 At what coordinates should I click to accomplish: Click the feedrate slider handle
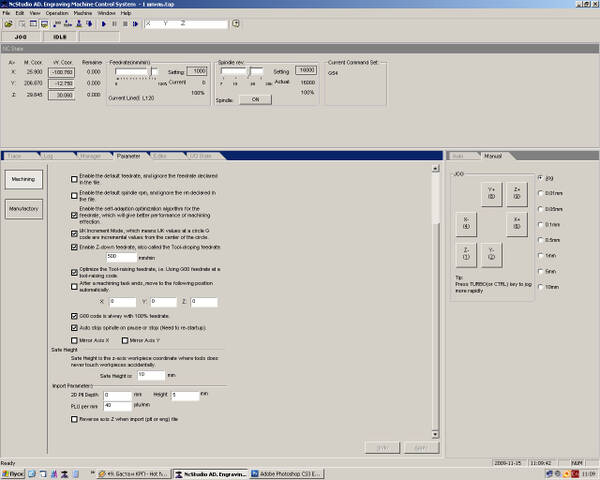point(152,72)
